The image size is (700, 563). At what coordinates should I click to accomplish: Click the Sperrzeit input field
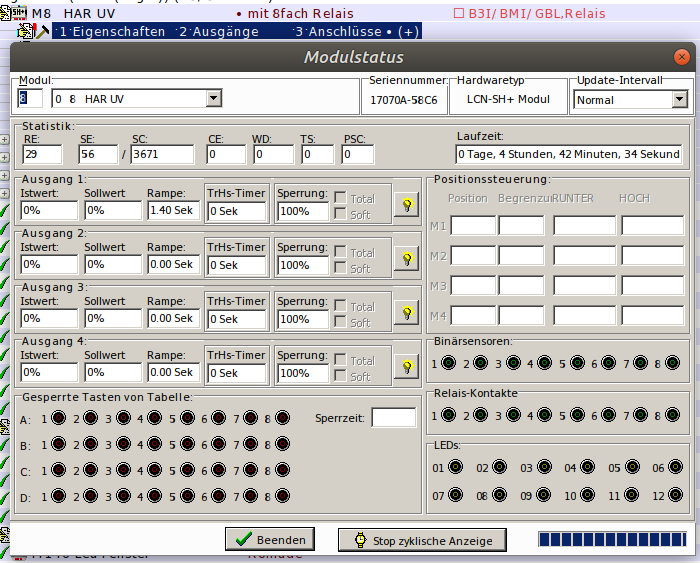pyautogui.click(x=393, y=417)
